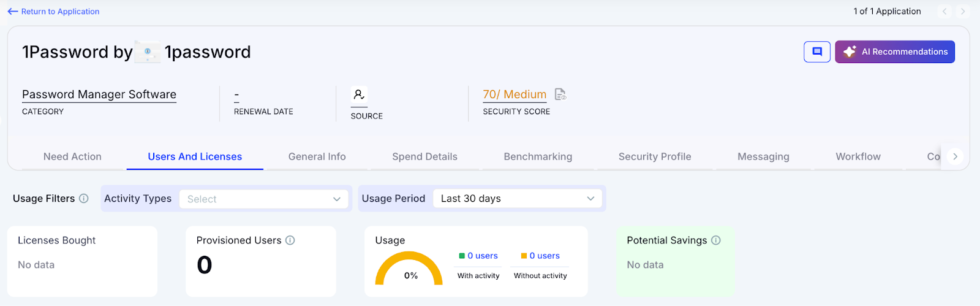The height and width of the screenshot is (306, 980).
Task: Click the usage gauge showing 0%
Action: (x=409, y=269)
